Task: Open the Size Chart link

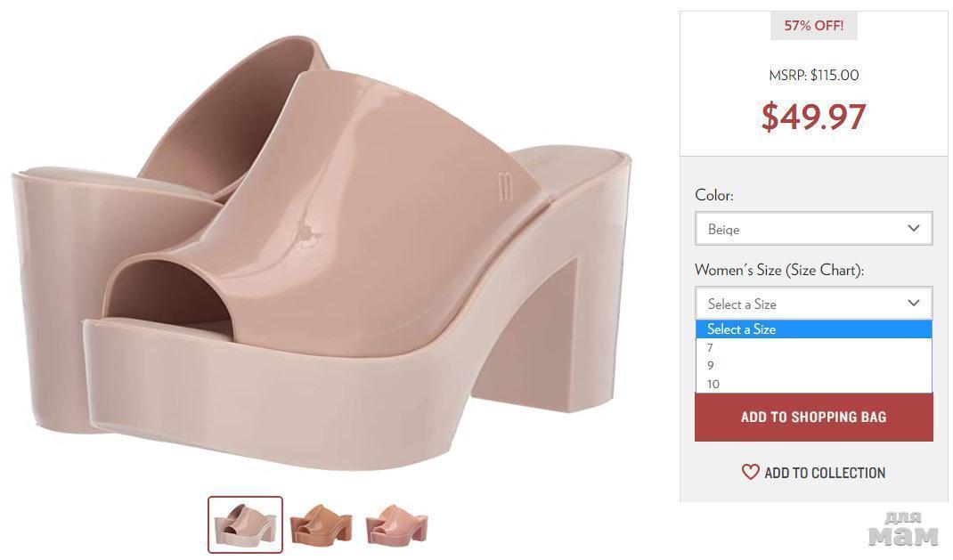Action: (824, 270)
